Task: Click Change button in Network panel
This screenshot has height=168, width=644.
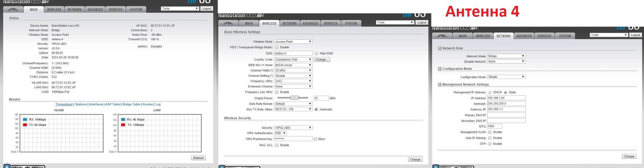Action: point(629,156)
